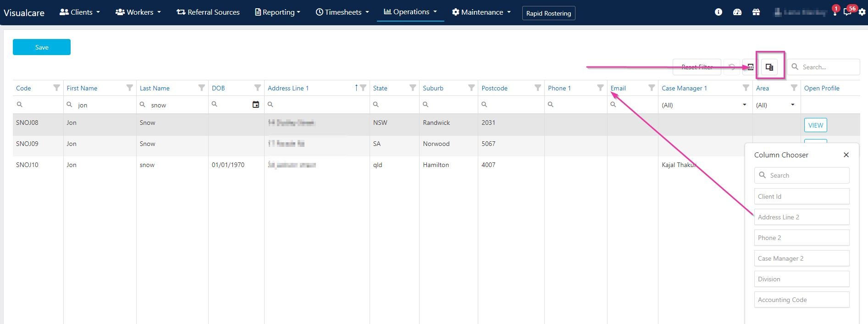Click the Reset Filter button
868x324 pixels.
697,67
